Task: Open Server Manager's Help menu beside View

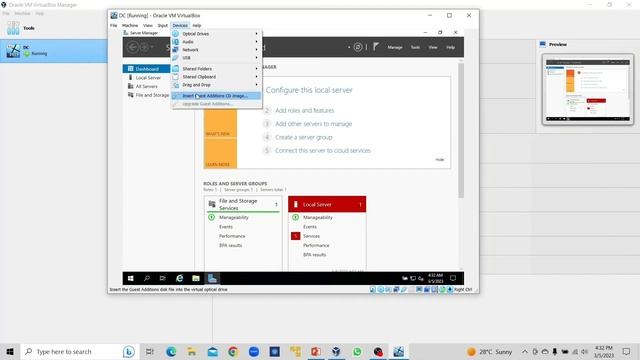Action: (x=450, y=47)
